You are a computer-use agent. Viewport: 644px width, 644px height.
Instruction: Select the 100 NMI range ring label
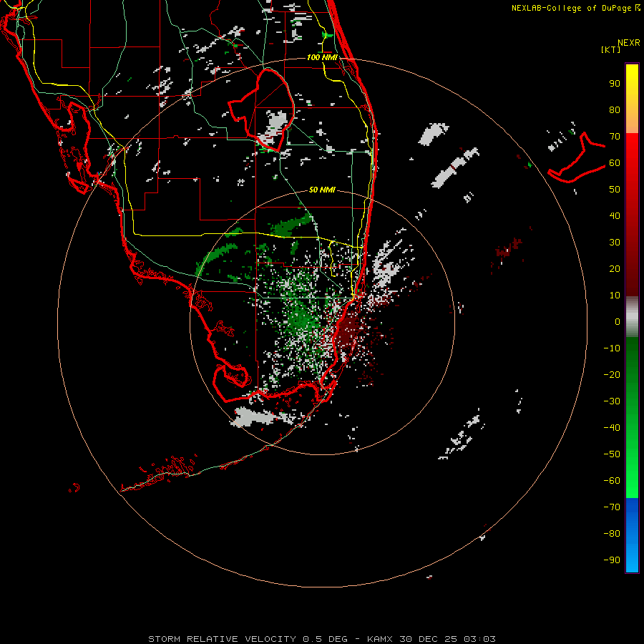coord(323,57)
